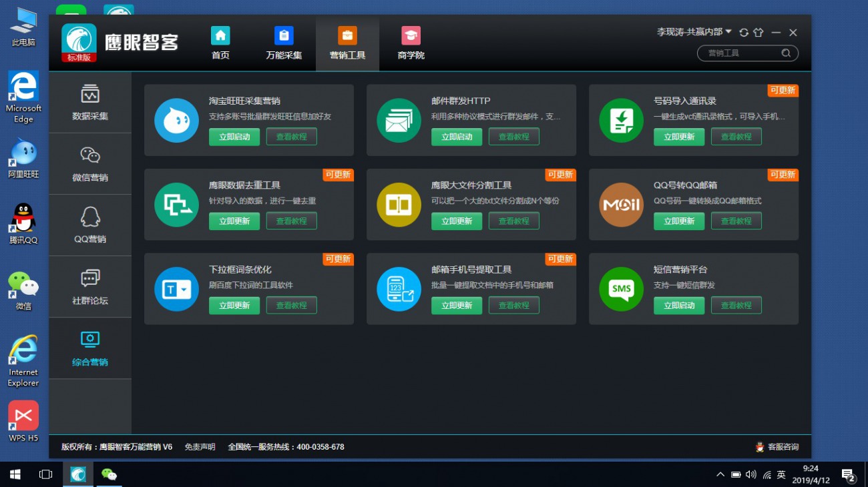The image size is (868, 487).
Task: View tutorial for QQ号转QQ邮箱
Action: 736,221
